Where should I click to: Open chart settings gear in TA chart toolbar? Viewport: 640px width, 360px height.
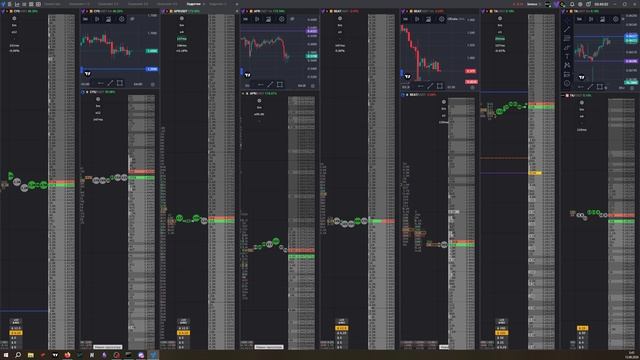tap(616, 19)
